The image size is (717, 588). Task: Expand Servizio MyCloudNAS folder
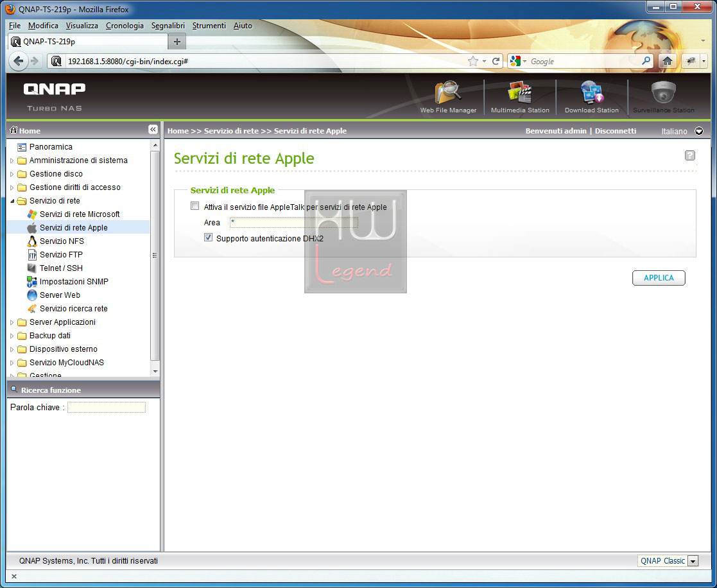point(12,363)
